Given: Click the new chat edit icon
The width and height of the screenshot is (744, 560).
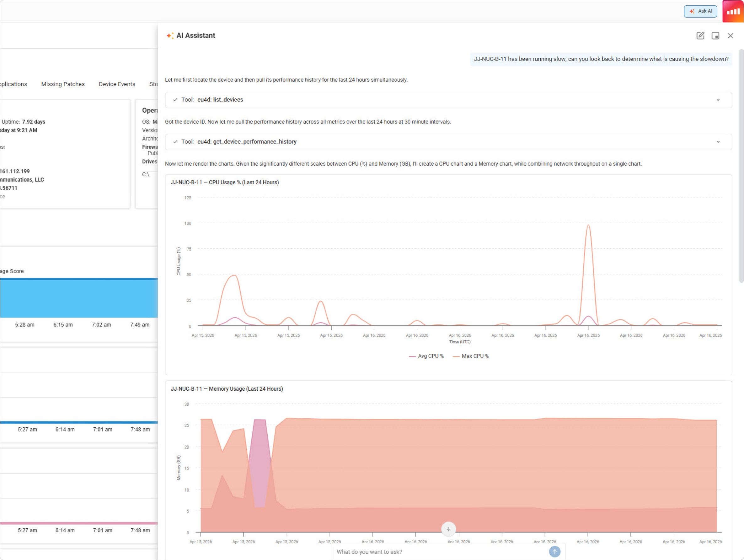Looking at the screenshot, I should pyautogui.click(x=700, y=36).
